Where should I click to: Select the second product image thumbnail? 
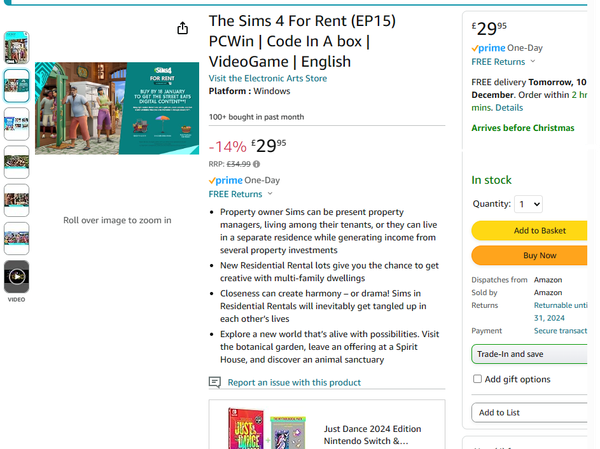(x=17, y=85)
